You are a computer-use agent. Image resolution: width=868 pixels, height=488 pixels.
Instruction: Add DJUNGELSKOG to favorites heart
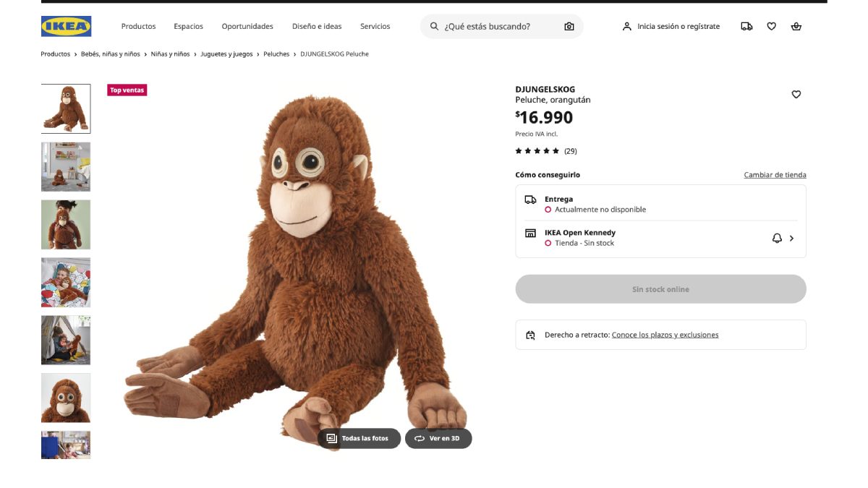point(796,94)
